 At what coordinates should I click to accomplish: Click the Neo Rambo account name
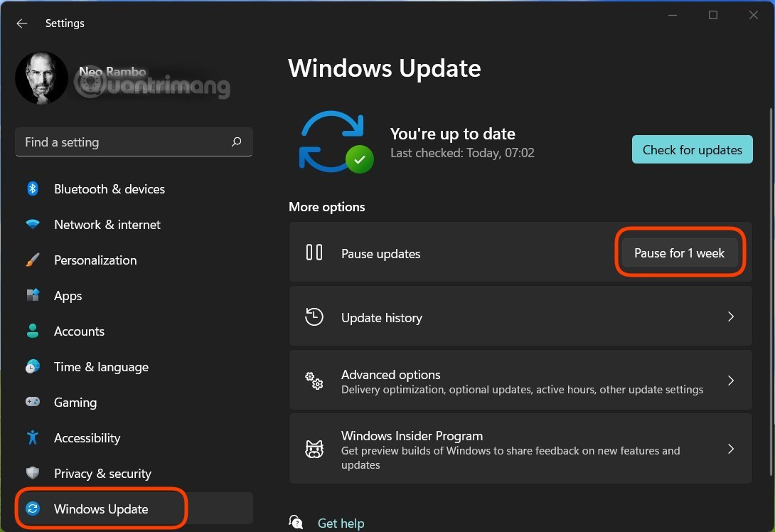point(112,72)
